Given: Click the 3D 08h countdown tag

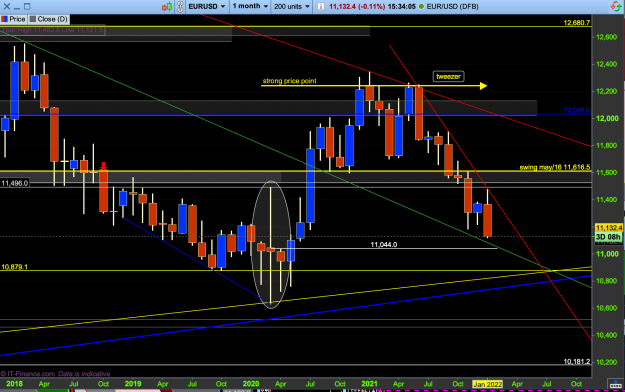Looking at the screenshot, I should click(x=608, y=237).
